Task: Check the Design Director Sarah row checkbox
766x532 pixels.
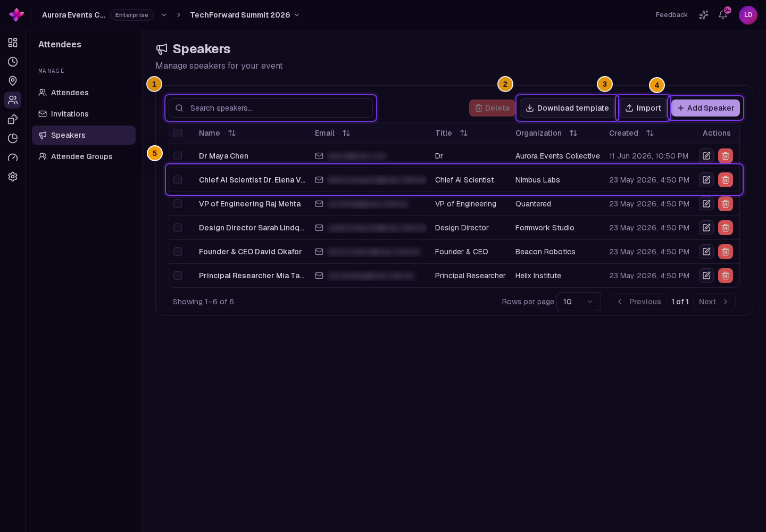Action: coord(178,228)
